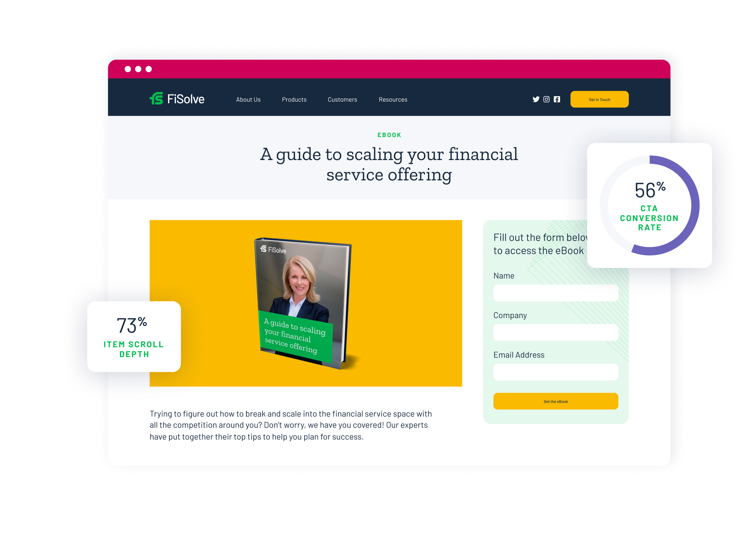Open the About Us menu
756x551 pixels.
[248, 100]
